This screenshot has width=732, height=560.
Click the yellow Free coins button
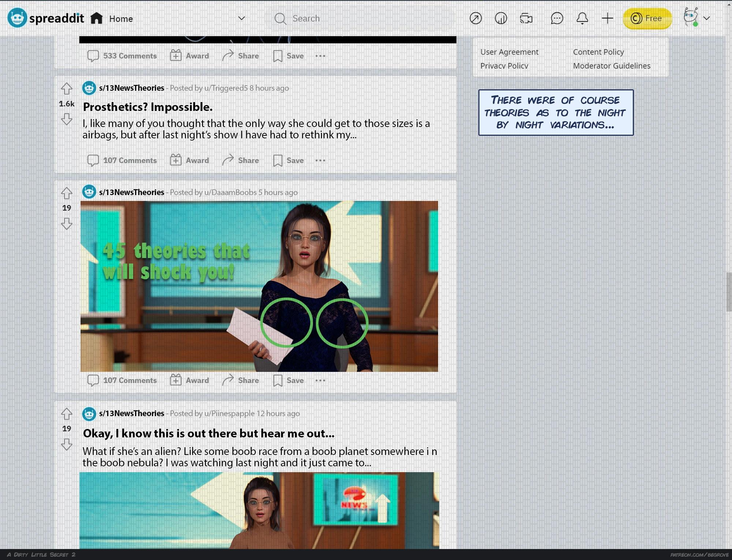(x=647, y=18)
